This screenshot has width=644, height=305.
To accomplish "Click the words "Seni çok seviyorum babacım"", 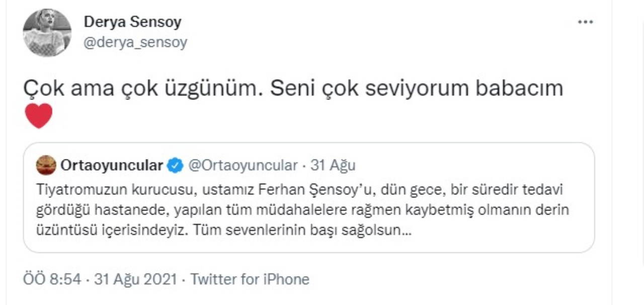I will (417, 89).
